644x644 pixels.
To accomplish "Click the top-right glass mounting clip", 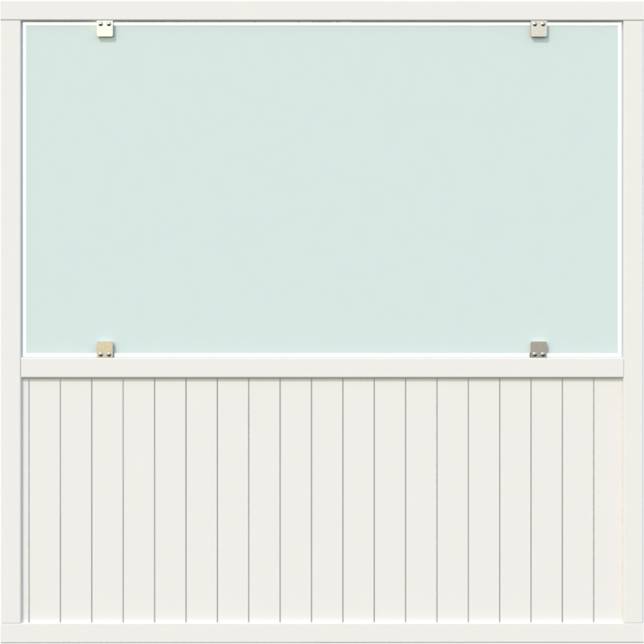I will 539,30.
